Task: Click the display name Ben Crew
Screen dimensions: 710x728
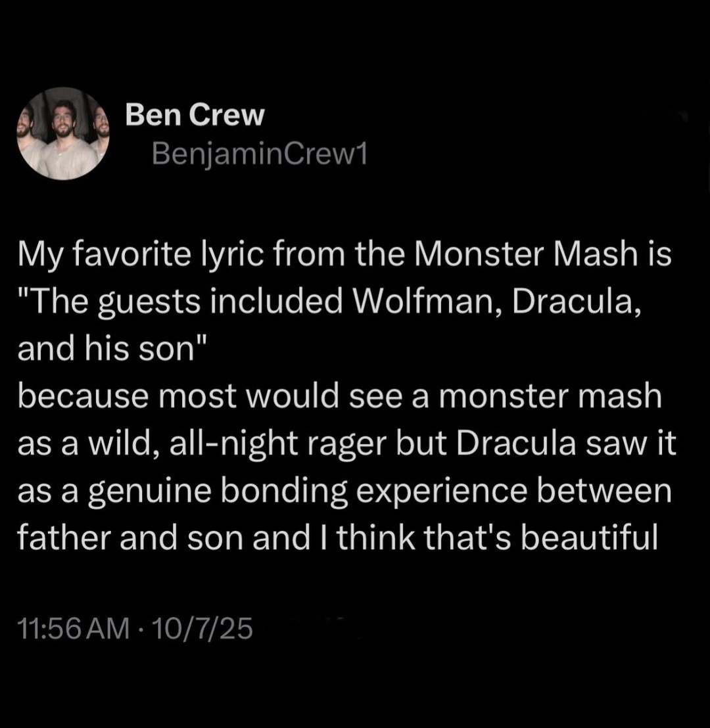Action: 195,116
